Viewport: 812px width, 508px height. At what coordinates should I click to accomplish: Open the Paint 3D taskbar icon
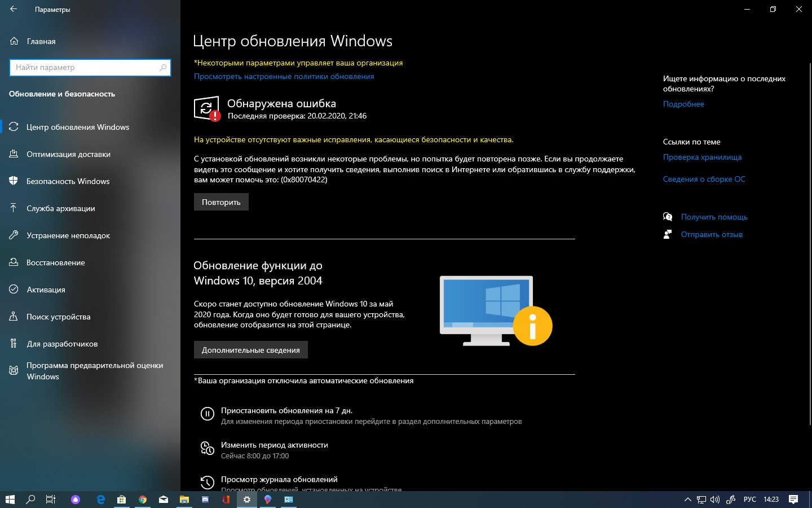tap(268, 500)
